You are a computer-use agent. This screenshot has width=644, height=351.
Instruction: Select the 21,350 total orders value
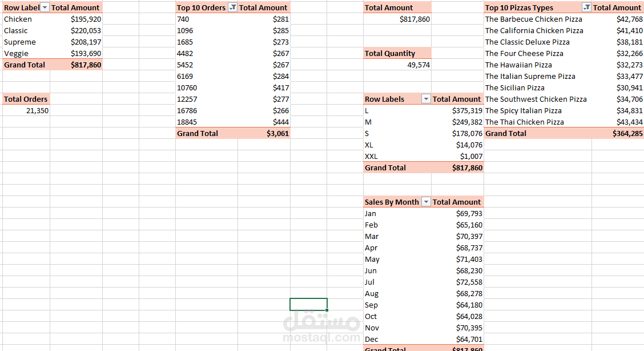(x=26, y=110)
